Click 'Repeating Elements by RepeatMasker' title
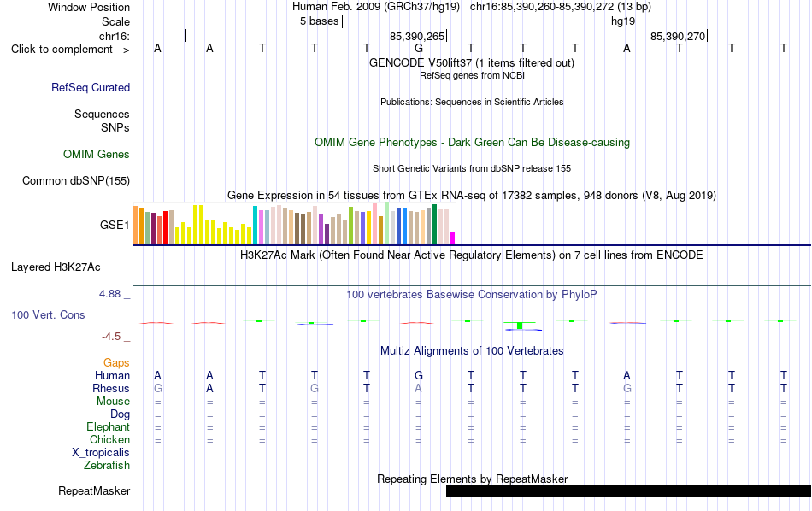Viewport: 812px width, 511px height. (473, 479)
